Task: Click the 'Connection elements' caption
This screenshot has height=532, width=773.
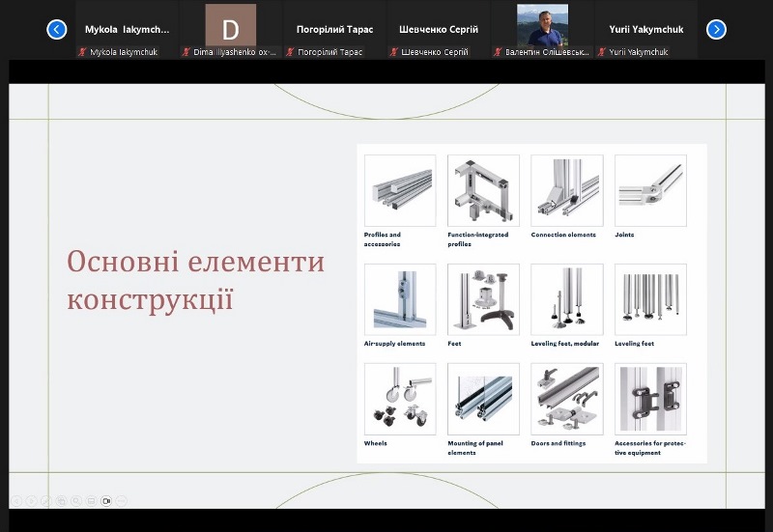Action: (563, 235)
